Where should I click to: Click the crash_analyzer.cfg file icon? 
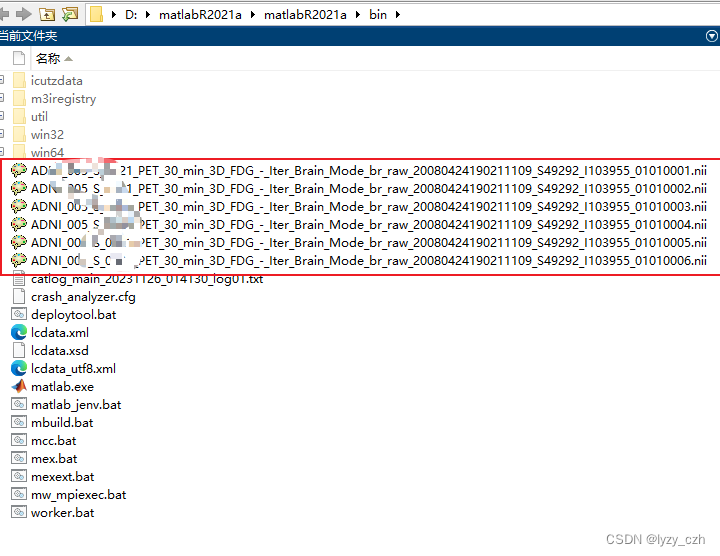click(19, 296)
